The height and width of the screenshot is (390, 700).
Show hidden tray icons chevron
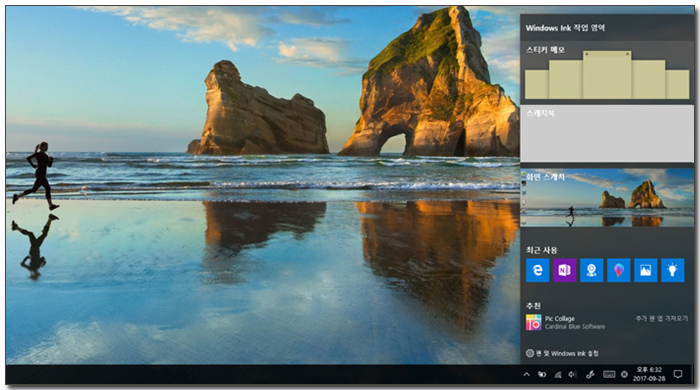(x=526, y=375)
